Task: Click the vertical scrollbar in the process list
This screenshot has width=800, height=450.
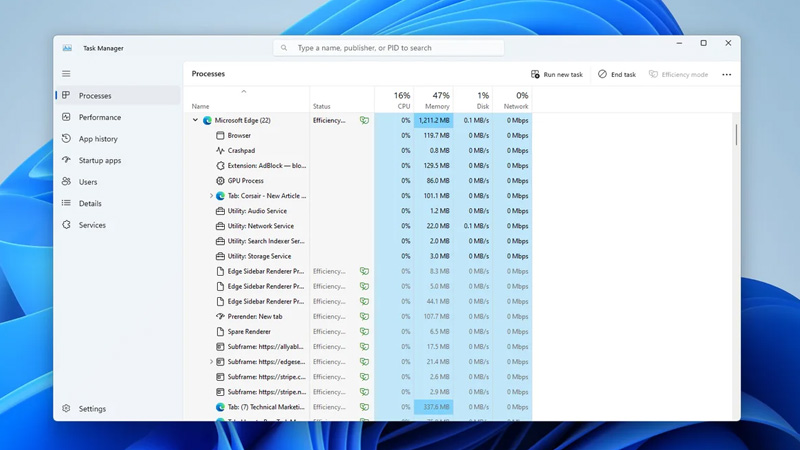Action: pos(736,135)
